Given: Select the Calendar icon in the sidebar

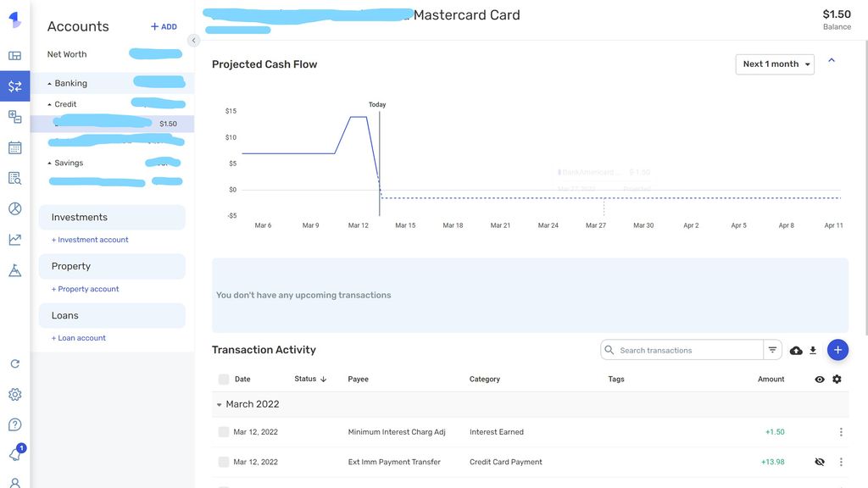Looking at the screenshot, I should coord(14,147).
